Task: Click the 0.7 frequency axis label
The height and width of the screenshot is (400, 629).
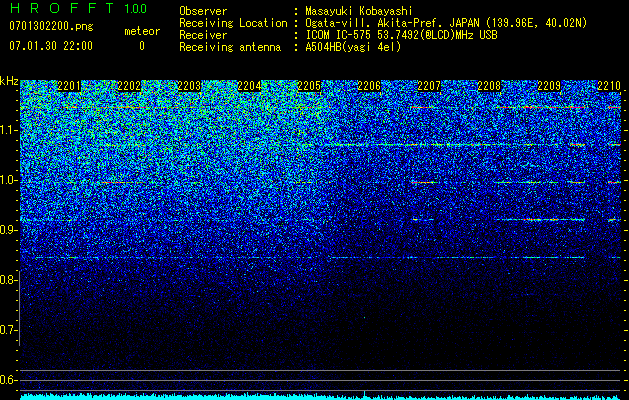Action: pos(8,330)
